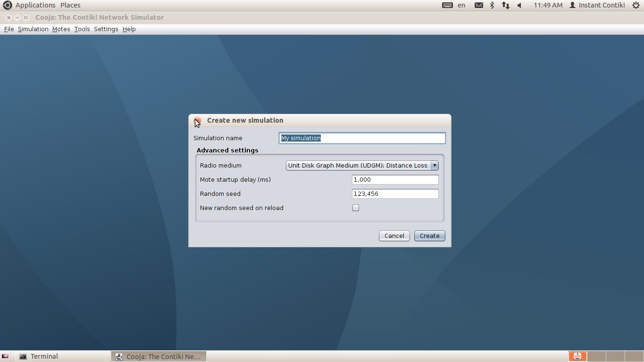The height and width of the screenshot is (362, 644).
Task: Click the Random seed input field
Action: [395, 194]
